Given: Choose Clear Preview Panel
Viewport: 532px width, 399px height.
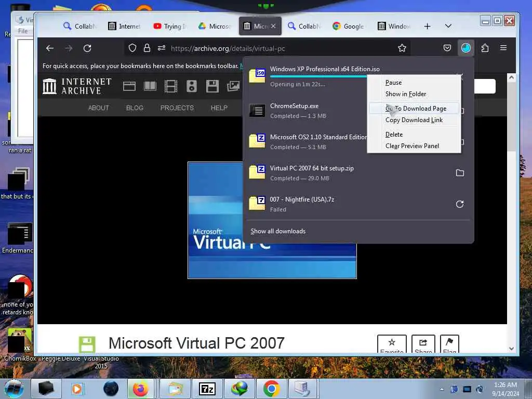Looking at the screenshot, I should click(x=412, y=146).
